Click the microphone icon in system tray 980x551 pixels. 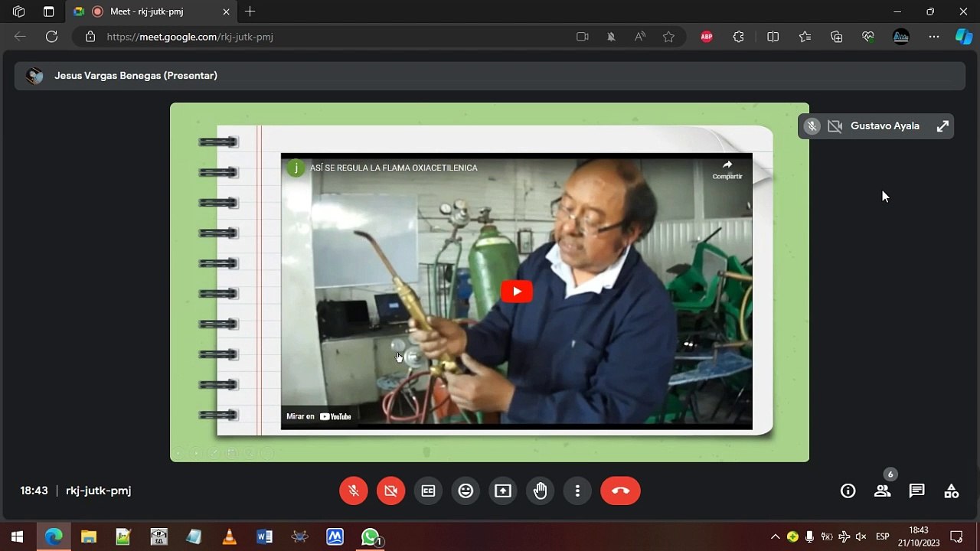click(809, 536)
